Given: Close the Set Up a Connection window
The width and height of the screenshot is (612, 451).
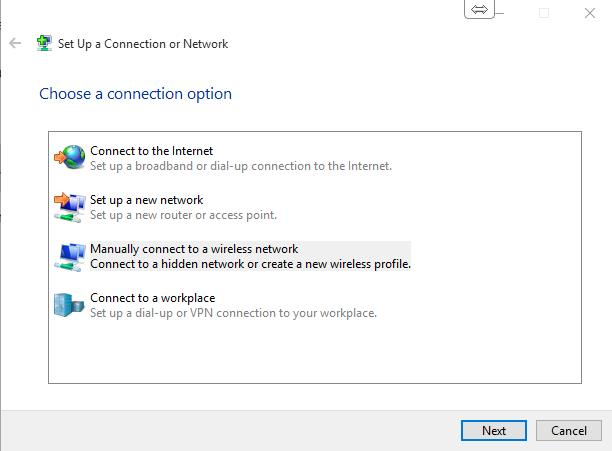Looking at the screenshot, I should [x=590, y=13].
